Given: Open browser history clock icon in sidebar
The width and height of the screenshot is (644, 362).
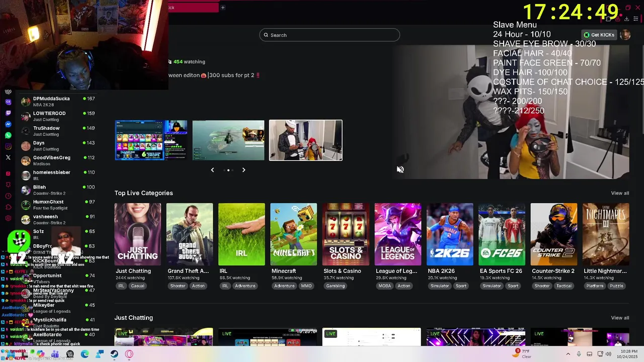Looking at the screenshot, I should coord(8,196).
